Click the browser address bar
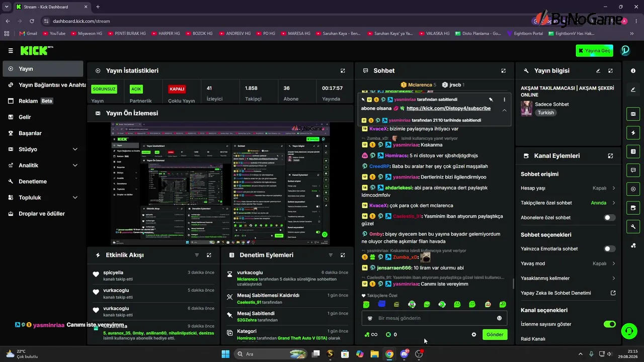Screen dimensions: 644x362 point(282,21)
